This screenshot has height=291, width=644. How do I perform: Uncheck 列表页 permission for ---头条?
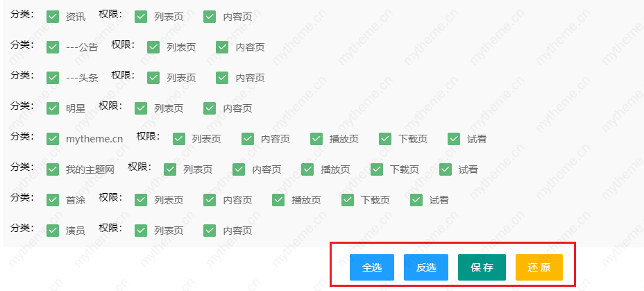click(x=153, y=78)
